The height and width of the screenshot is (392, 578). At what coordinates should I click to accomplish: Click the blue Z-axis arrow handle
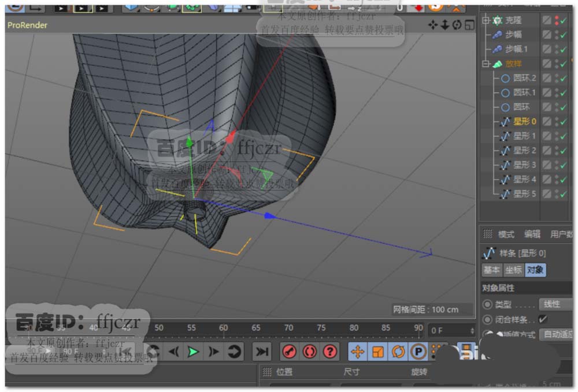tap(270, 216)
